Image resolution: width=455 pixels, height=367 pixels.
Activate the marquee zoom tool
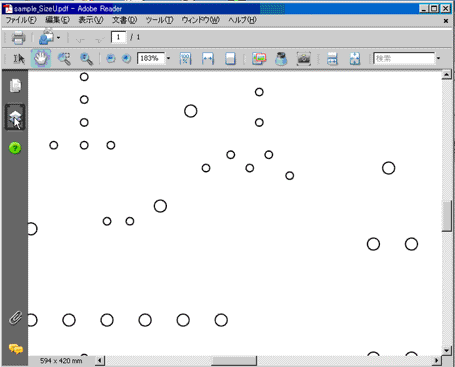64,59
